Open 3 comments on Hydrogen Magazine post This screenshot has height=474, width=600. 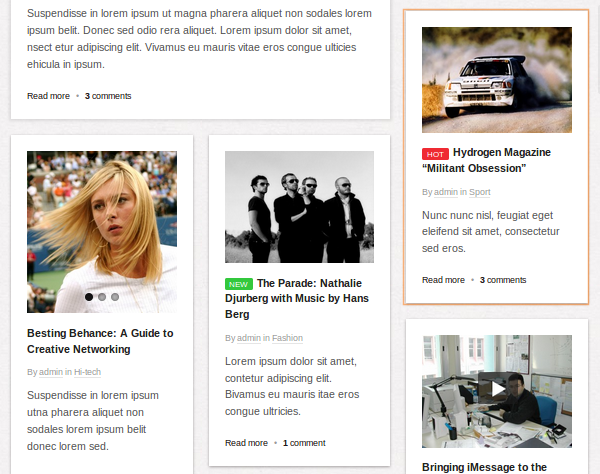coord(503,280)
